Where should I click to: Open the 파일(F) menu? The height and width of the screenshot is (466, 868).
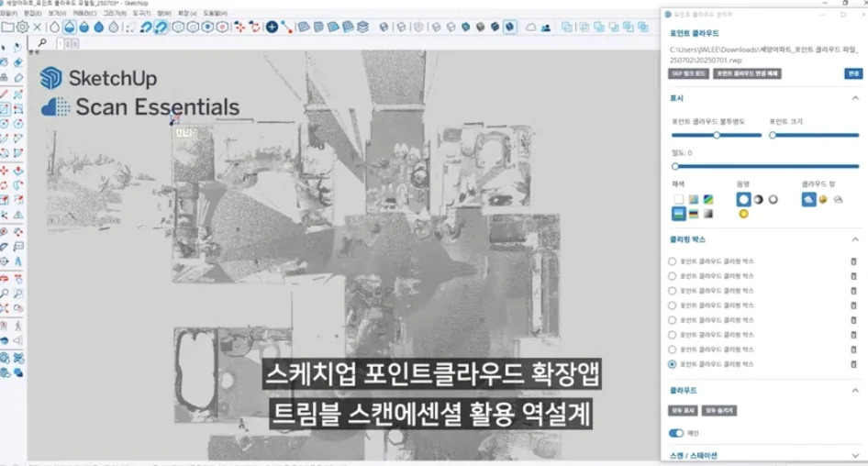point(8,13)
